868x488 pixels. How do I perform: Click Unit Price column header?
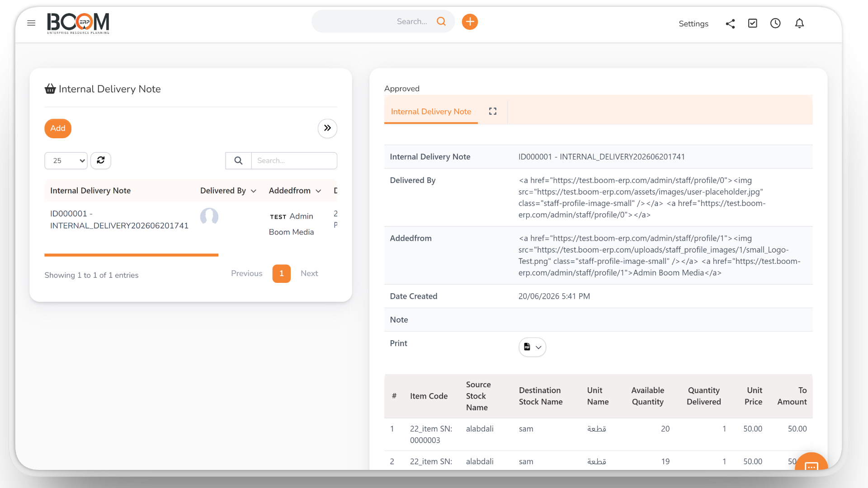pyautogui.click(x=754, y=396)
